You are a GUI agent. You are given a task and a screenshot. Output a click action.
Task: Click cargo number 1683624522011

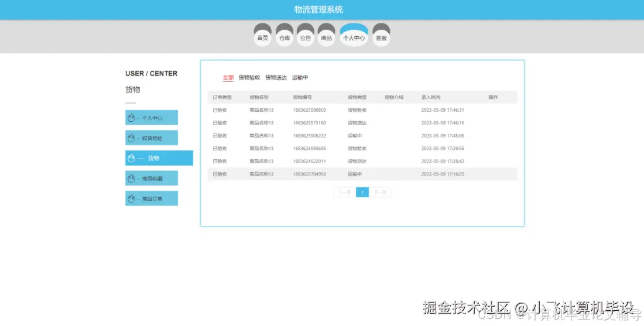pos(309,161)
